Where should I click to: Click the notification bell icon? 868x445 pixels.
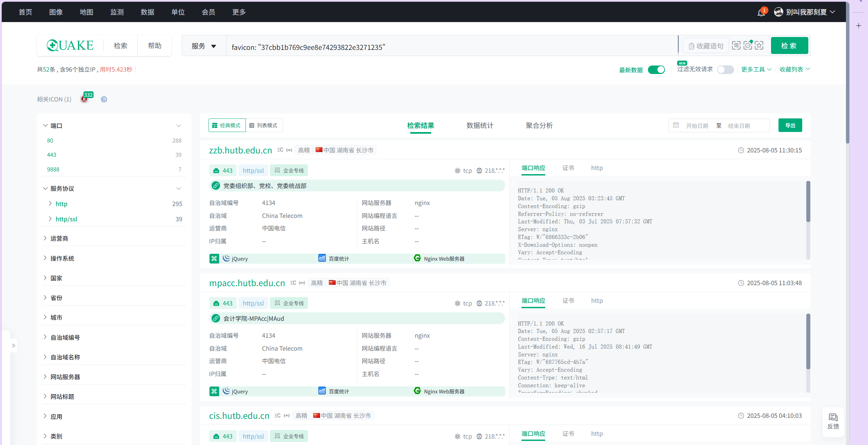[x=761, y=13]
